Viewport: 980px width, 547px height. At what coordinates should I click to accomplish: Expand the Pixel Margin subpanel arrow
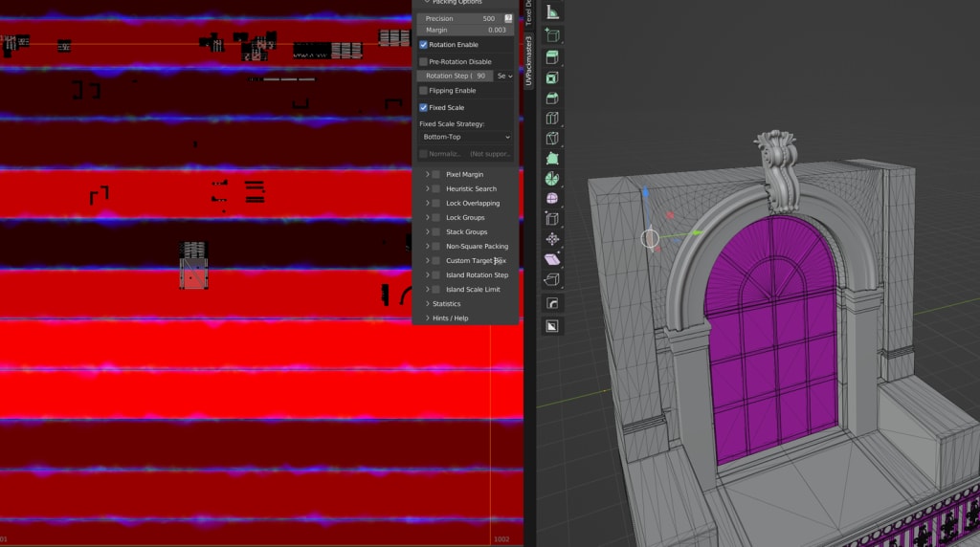428,175
